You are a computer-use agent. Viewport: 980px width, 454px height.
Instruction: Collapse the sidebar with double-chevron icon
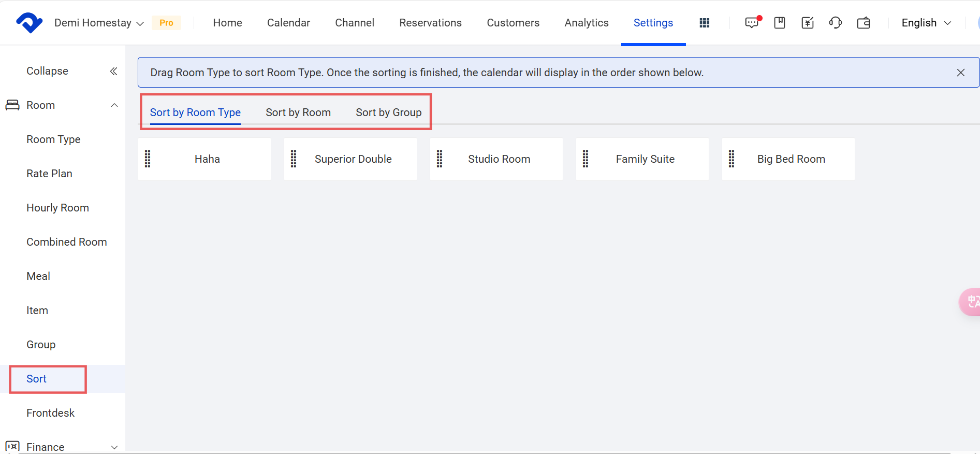113,71
